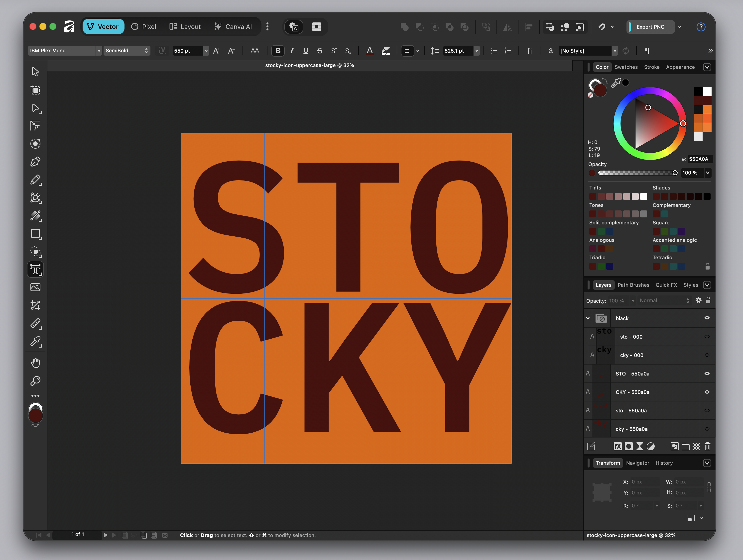
Task: Click the Vector studio button
Action: click(x=104, y=26)
